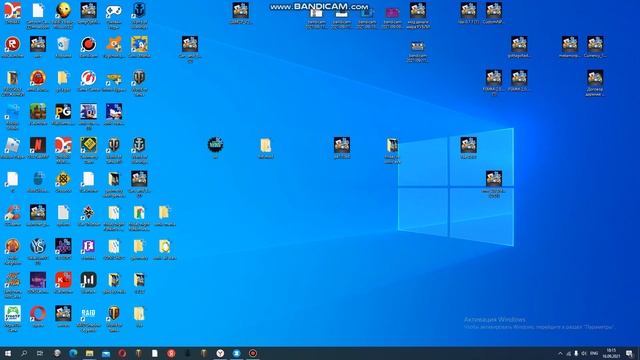Switch to Opera in the taskbar
Image resolution: width=640 pixels, height=360 pixels.
[x=122, y=353]
